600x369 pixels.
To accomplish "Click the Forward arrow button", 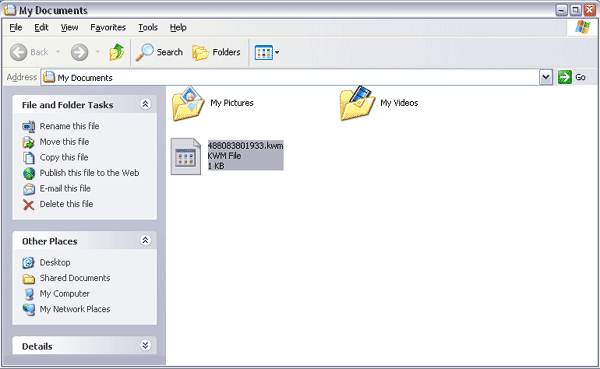I will [80, 52].
